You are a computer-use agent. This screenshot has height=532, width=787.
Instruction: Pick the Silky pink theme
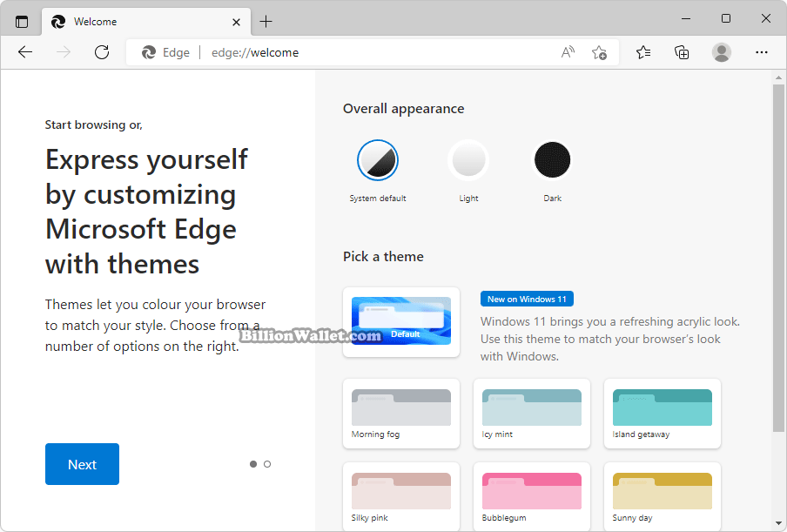(401, 497)
